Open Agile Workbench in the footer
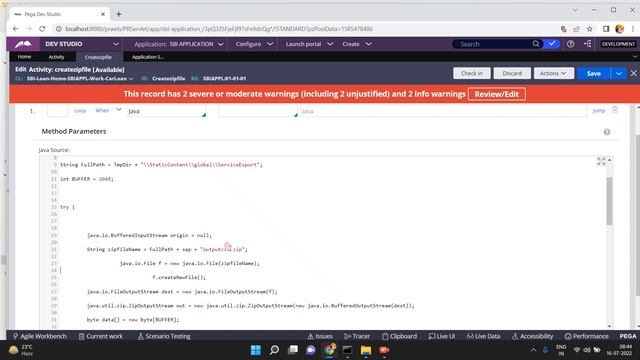 (x=40, y=336)
